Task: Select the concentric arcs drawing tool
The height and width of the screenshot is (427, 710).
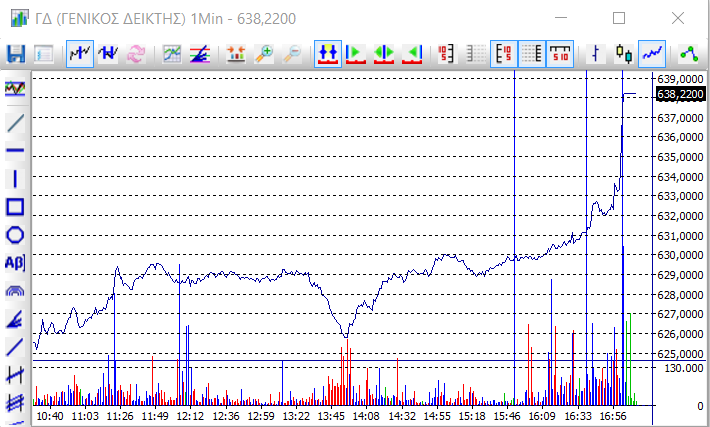Action: (x=15, y=291)
